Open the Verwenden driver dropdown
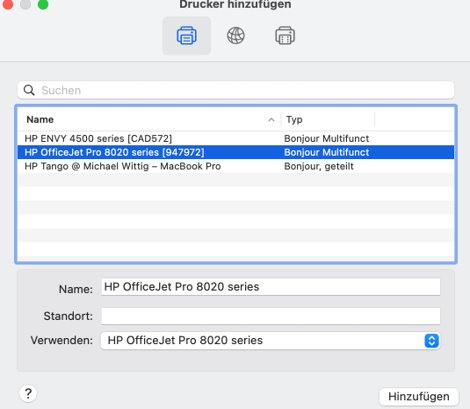The width and height of the screenshot is (470, 409). tap(270, 340)
